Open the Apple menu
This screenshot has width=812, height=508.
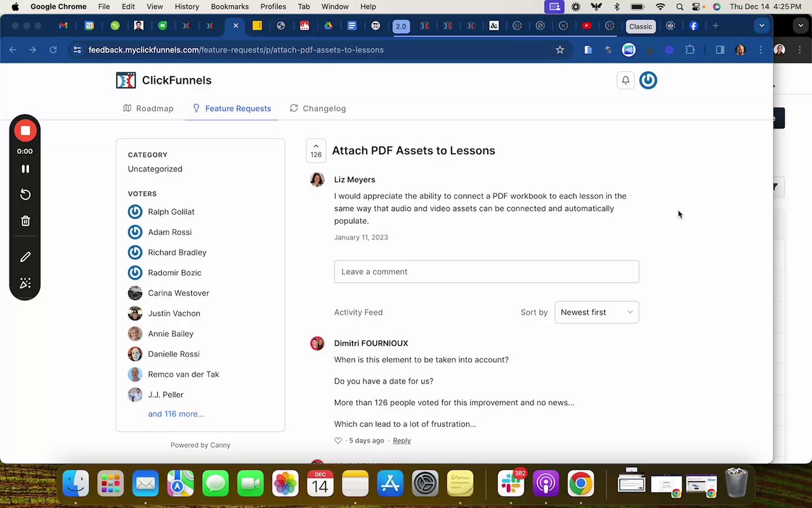(15, 6)
